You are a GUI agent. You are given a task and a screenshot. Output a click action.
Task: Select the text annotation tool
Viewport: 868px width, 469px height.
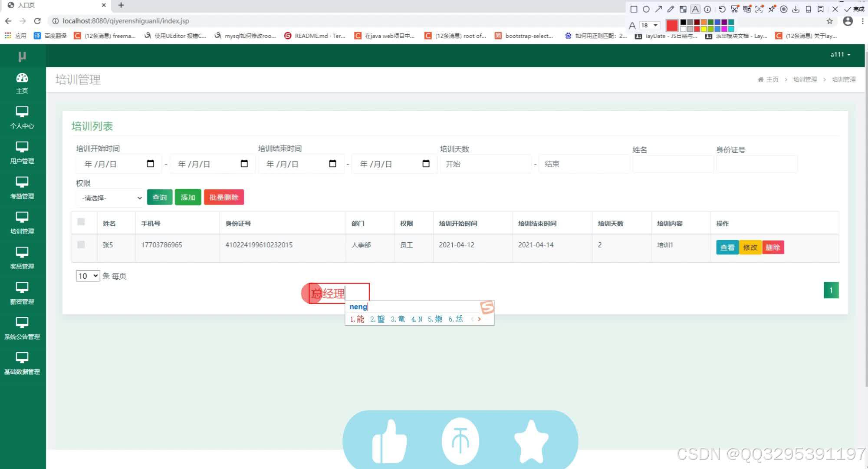click(x=695, y=9)
